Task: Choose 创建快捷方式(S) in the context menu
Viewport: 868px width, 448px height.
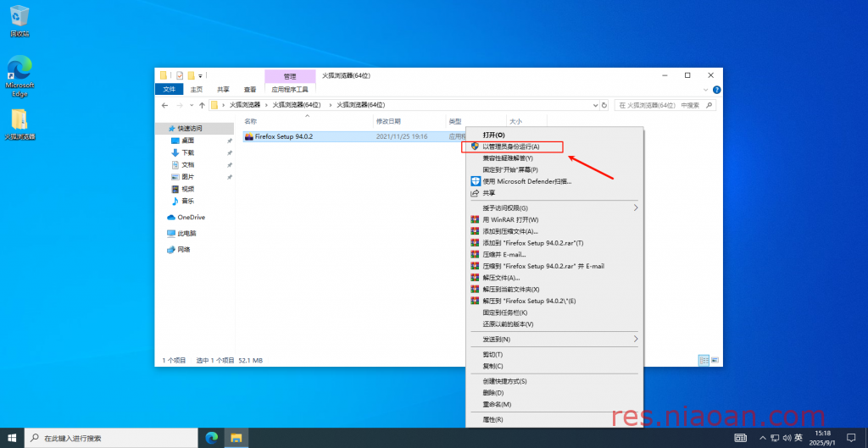Action: pos(554,381)
